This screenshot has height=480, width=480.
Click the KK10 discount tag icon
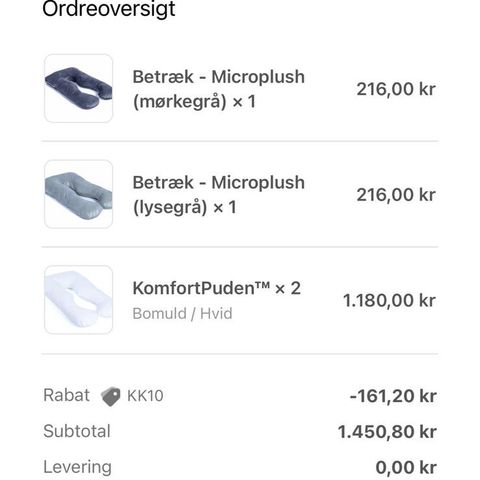tap(111, 396)
